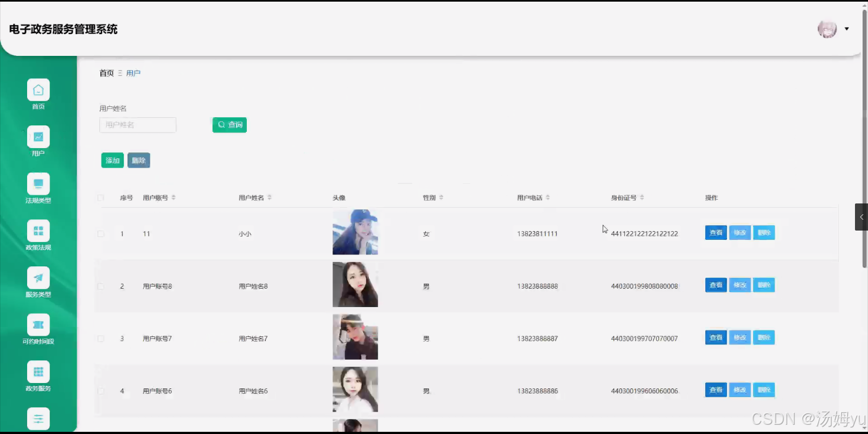Open the avatar dropdown arrow
This screenshot has height=434, width=868.
(847, 29)
